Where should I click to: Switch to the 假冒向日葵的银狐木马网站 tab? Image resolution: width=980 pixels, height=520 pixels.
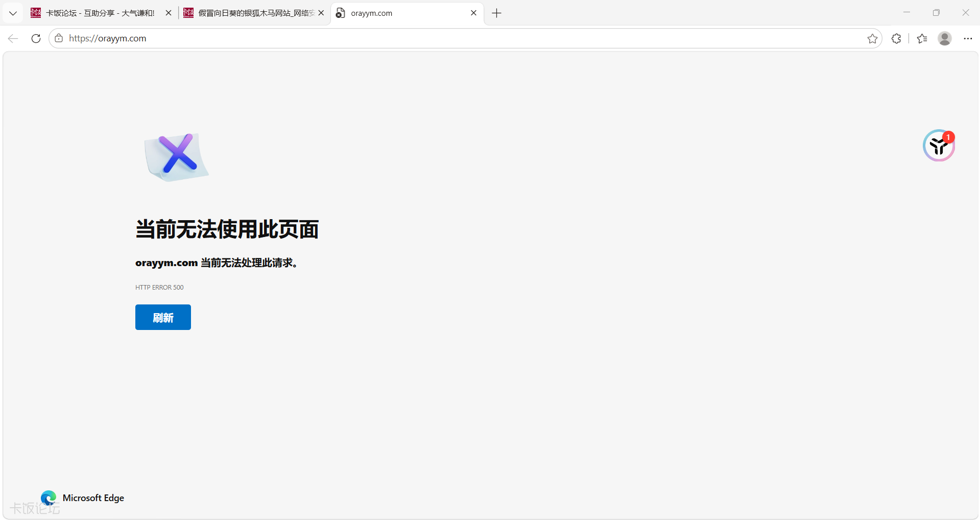tap(254, 13)
